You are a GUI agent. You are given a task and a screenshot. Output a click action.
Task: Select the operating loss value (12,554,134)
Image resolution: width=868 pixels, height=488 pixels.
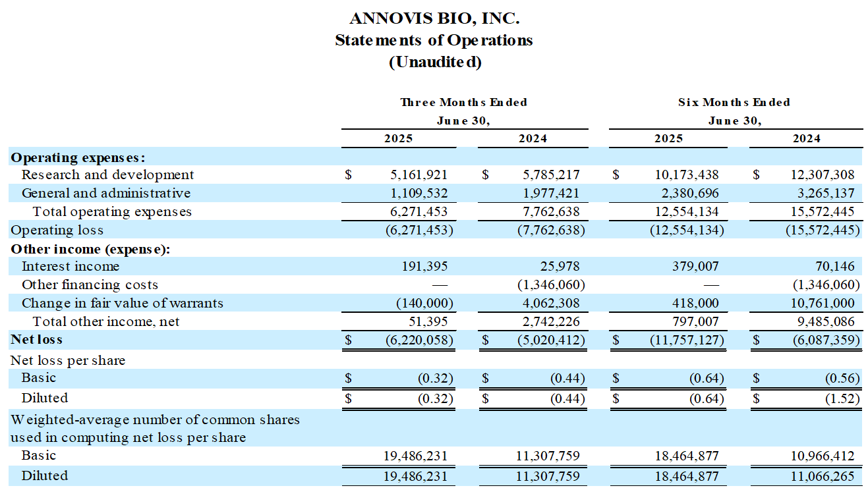686,230
